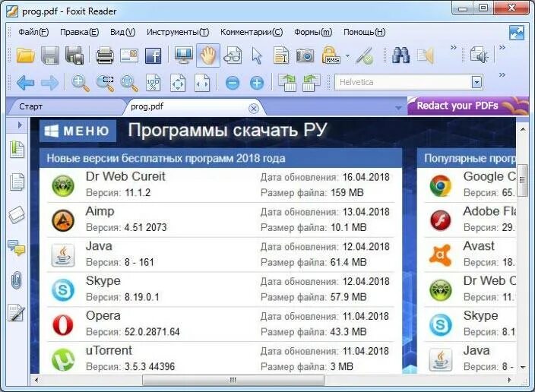This screenshot has height=392, width=535.
Task: Click the monitor full screen icon
Action: click(x=184, y=55)
